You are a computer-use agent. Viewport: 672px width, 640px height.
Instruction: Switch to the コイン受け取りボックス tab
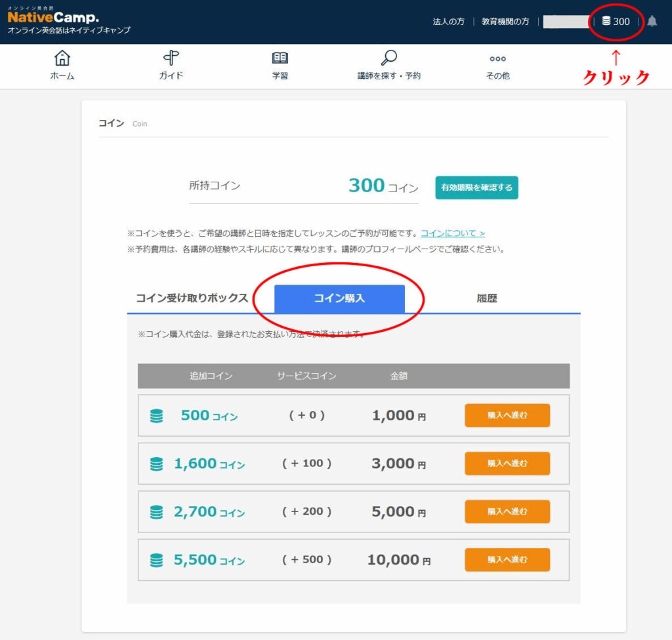[190, 297]
